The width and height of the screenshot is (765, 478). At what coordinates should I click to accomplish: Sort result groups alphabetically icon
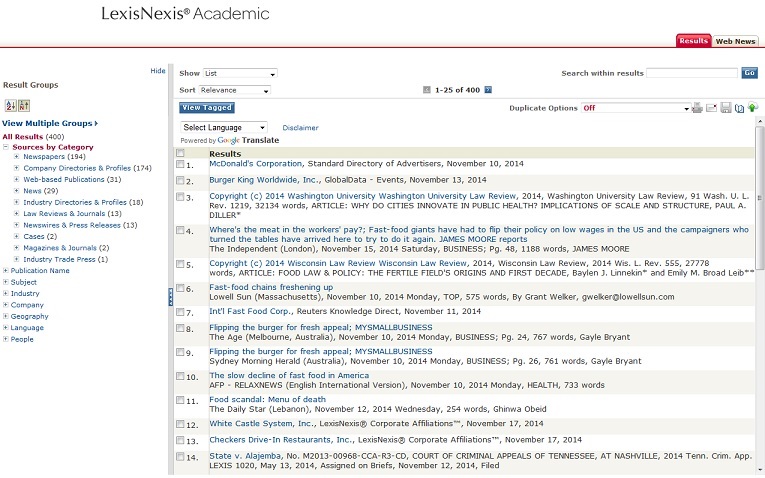(x=11, y=105)
